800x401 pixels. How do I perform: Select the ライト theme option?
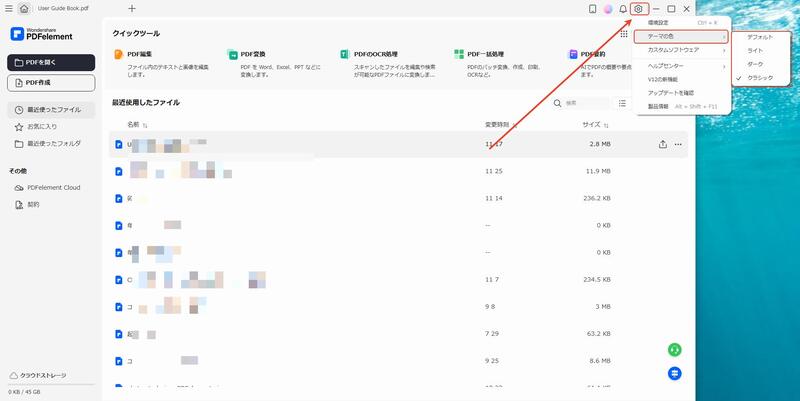[755, 50]
